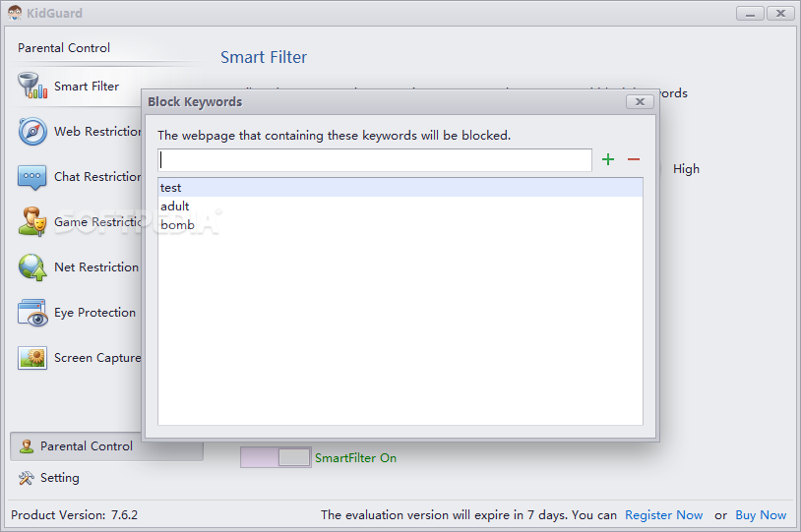Toggle the SmartFilter On switch
Screen dimensions: 801x532
pyautogui.click(x=276, y=457)
